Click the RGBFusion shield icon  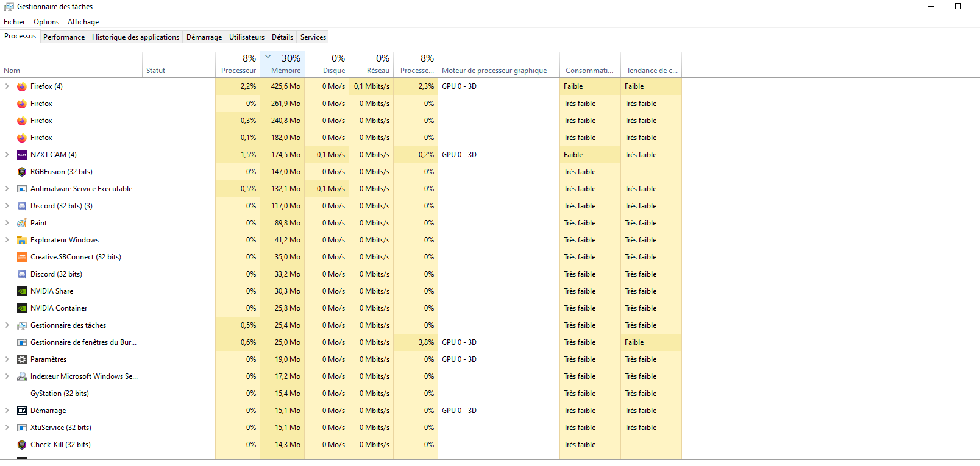click(22, 172)
